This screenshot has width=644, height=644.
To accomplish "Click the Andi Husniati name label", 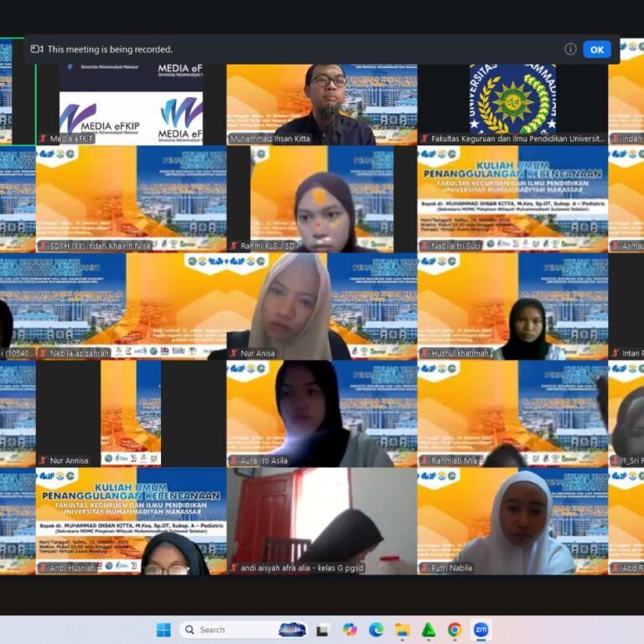I will pos(73,568).
